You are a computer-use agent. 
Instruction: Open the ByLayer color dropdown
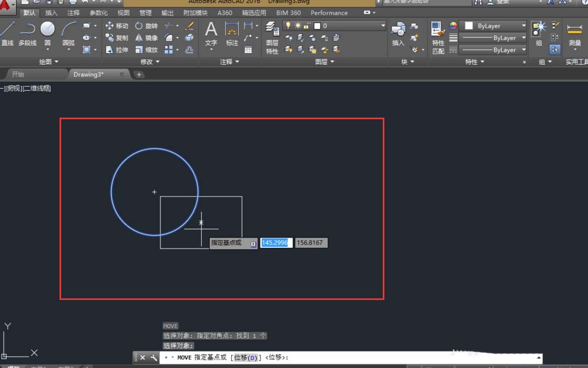click(493, 26)
